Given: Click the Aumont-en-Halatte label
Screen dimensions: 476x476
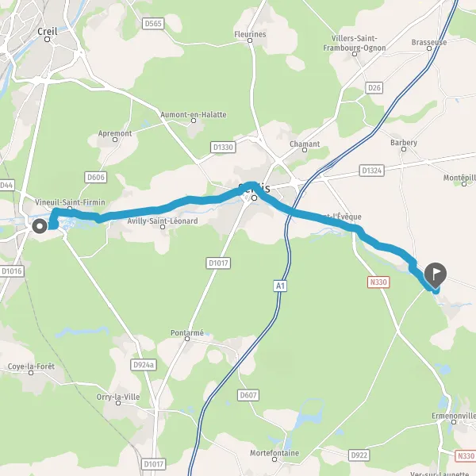Looking at the screenshot, I should coord(194,115).
